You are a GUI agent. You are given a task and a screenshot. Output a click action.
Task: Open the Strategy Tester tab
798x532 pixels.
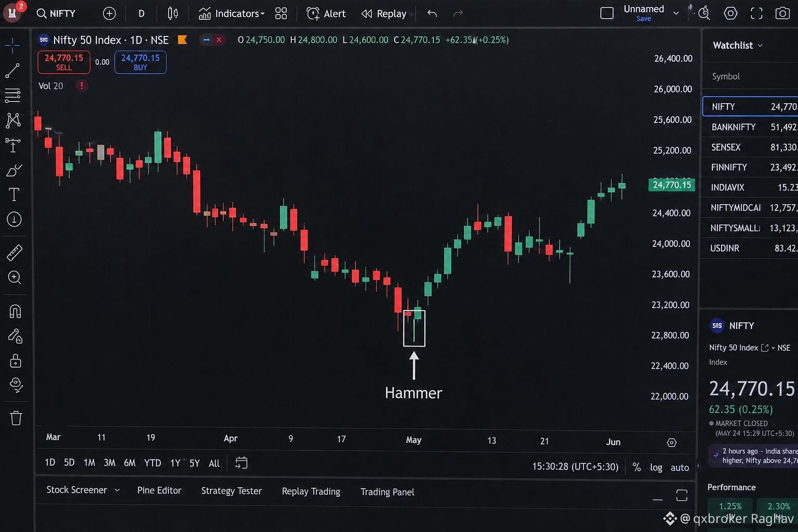coord(231,491)
